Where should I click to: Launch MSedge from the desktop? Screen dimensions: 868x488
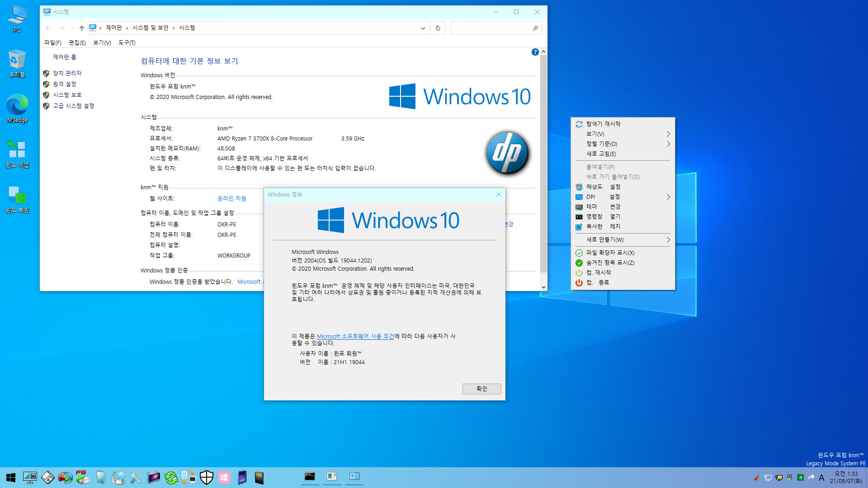point(17,108)
